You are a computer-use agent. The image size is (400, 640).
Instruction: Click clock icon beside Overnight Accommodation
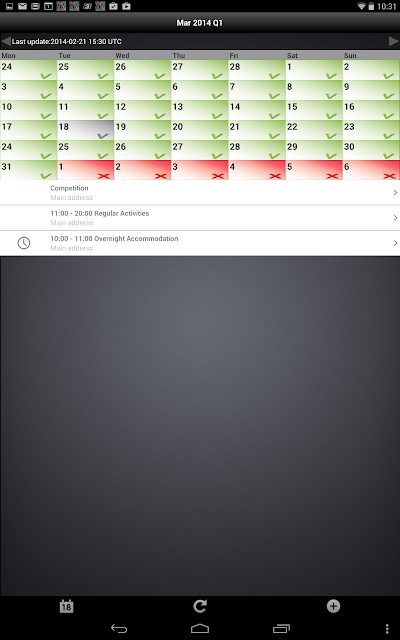(x=24, y=243)
